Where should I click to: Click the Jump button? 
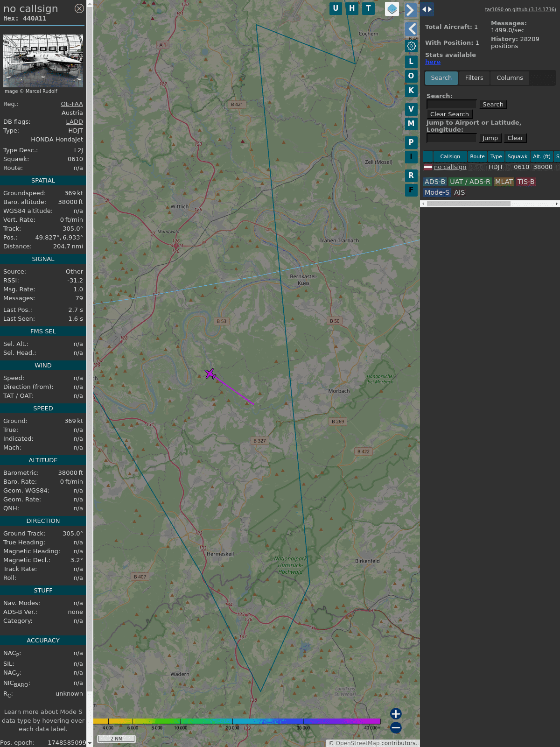click(x=490, y=138)
